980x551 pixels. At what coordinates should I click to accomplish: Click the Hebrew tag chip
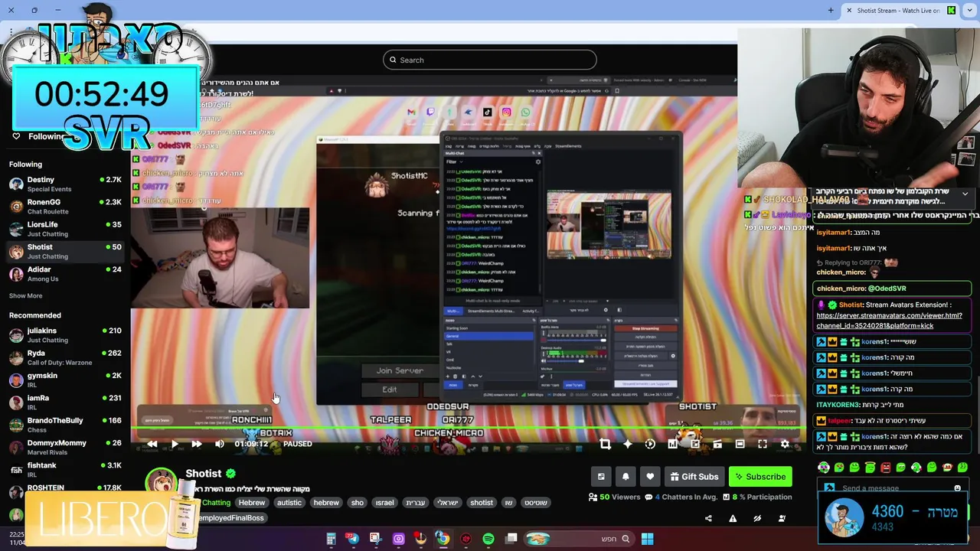coord(252,503)
